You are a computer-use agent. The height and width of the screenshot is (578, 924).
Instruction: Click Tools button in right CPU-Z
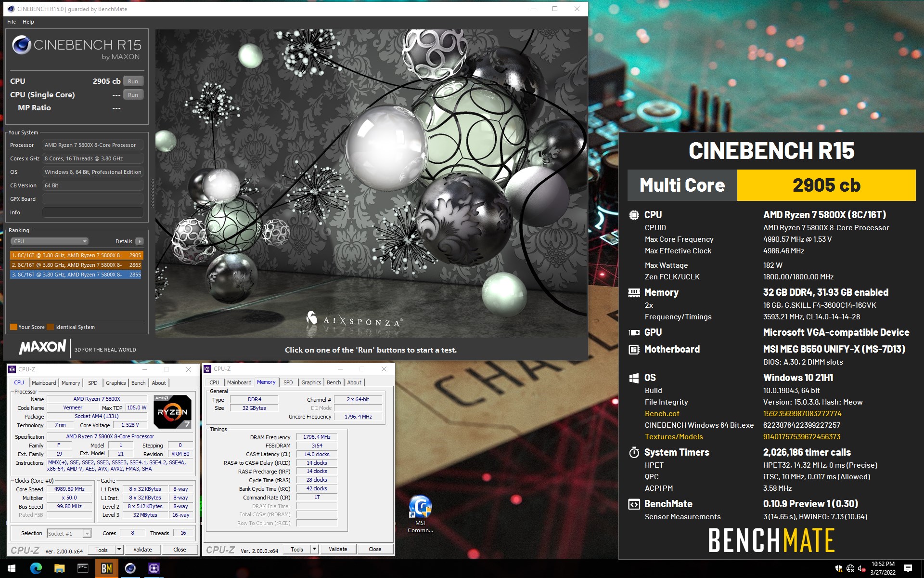pos(297,549)
